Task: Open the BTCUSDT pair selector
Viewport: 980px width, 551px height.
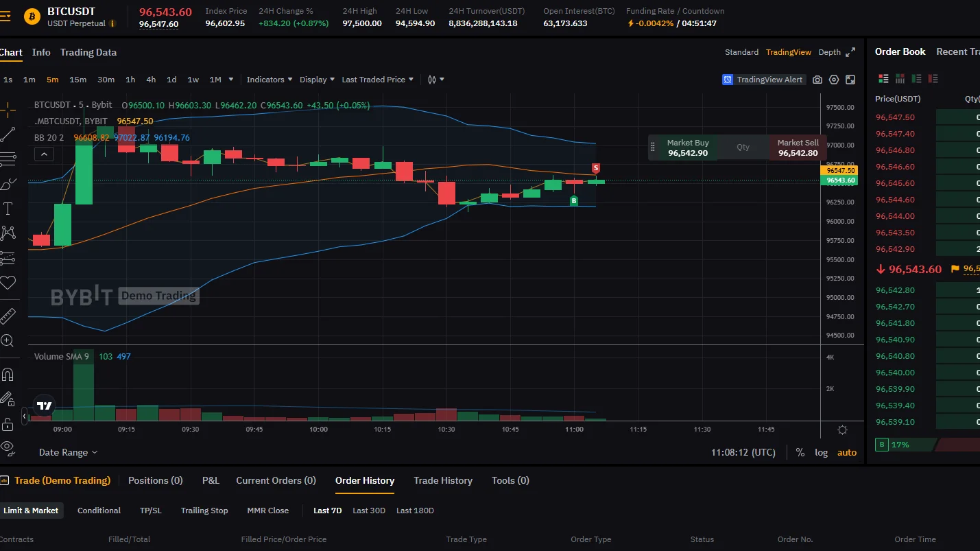Action: [71, 12]
